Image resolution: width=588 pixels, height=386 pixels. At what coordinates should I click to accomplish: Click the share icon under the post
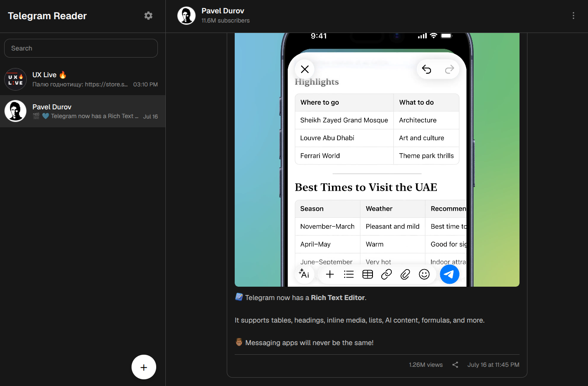[455, 365]
